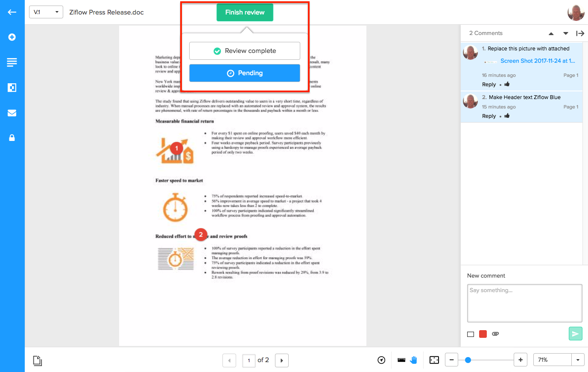The height and width of the screenshot is (372, 588).
Task: Toggle thumbs up on the second comment
Action: pos(507,116)
